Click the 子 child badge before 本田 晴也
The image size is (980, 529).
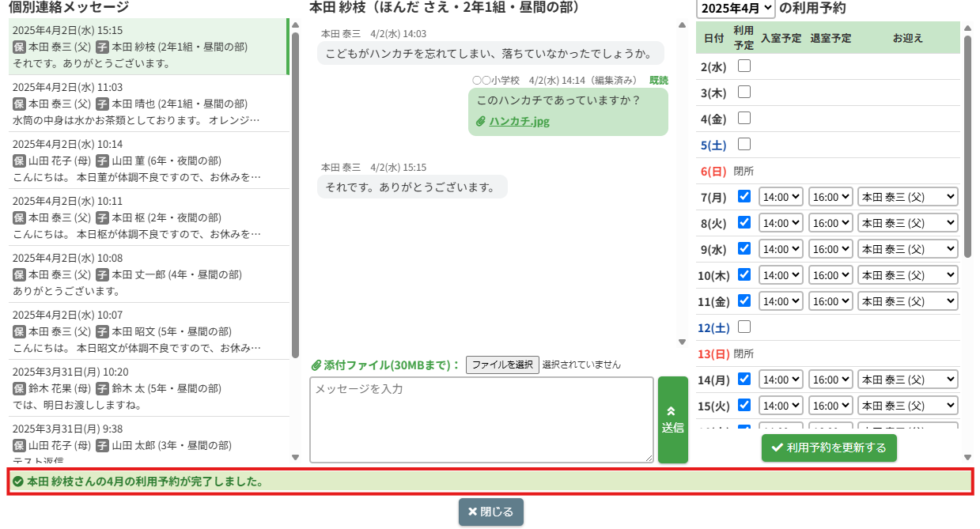point(102,104)
